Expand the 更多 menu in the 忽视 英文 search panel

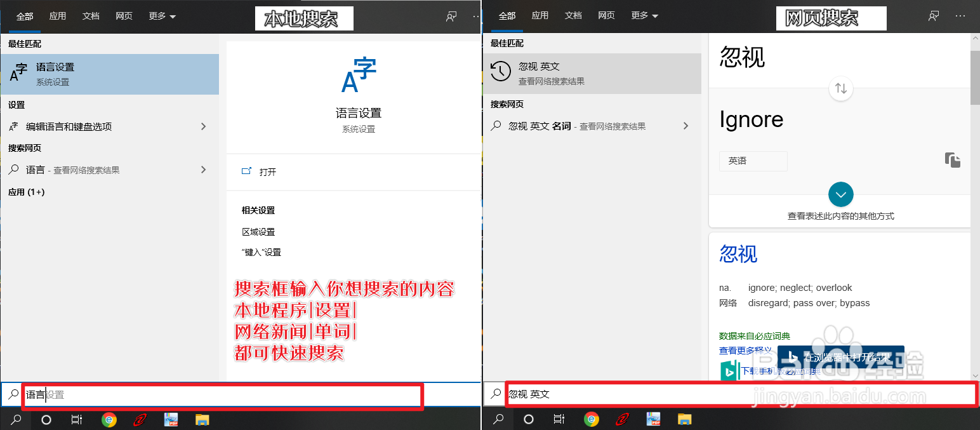[x=645, y=16]
